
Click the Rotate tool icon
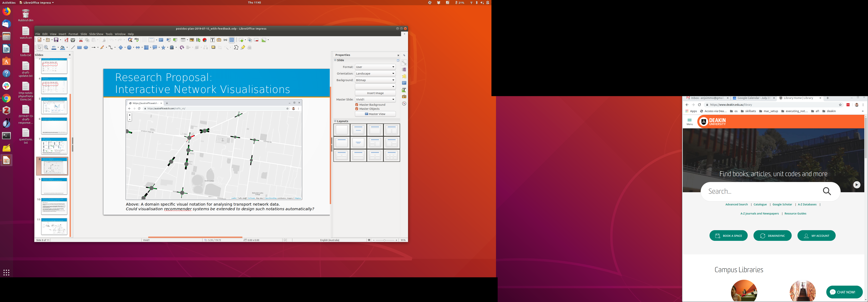pyautogui.click(x=182, y=47)
